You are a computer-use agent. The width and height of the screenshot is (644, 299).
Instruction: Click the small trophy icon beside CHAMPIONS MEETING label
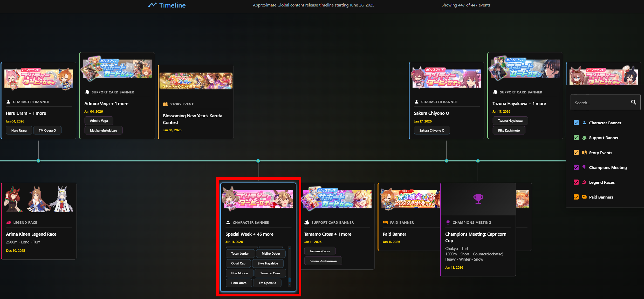coord(448,222)
